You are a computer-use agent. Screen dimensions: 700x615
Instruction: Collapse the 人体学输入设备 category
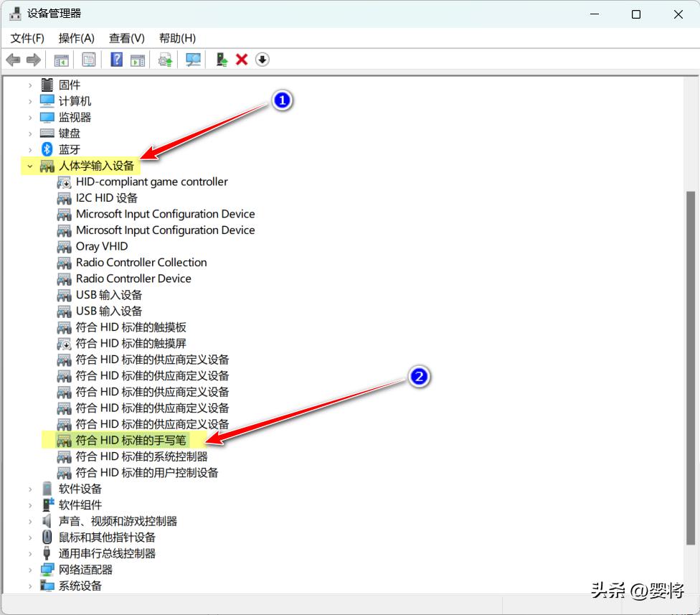tap(29, 166)
